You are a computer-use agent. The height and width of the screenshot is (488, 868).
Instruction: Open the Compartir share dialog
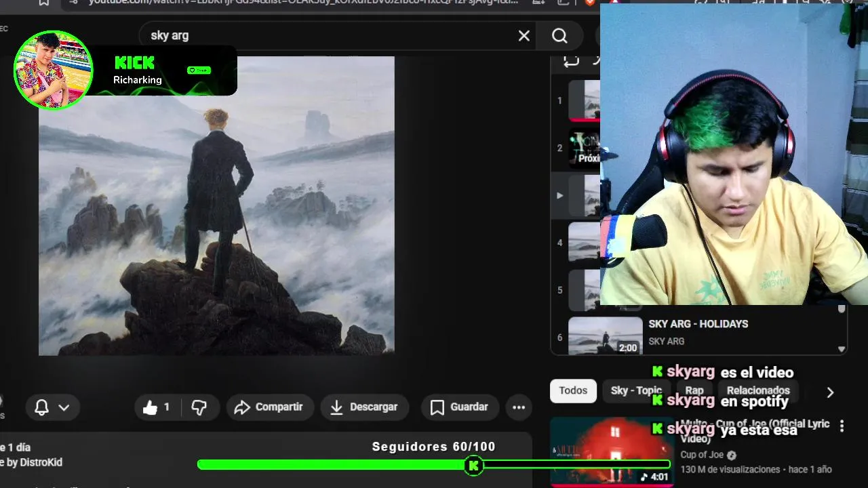[x=270, y=407]
